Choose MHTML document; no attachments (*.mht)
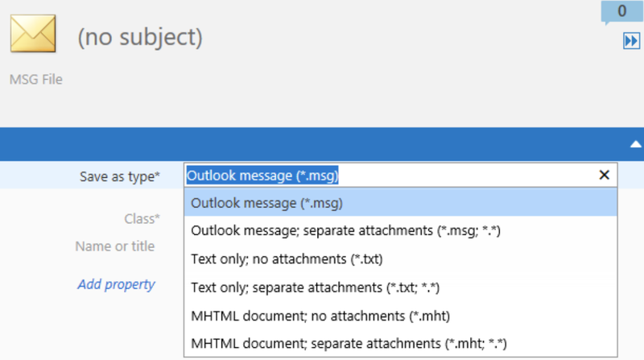This screenshot has height=360, width=644. 400,316
